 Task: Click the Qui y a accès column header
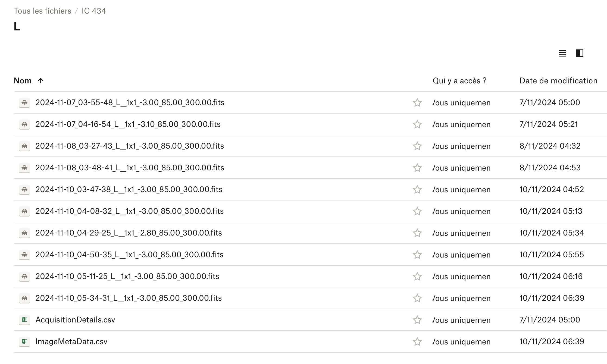(459, 81)
